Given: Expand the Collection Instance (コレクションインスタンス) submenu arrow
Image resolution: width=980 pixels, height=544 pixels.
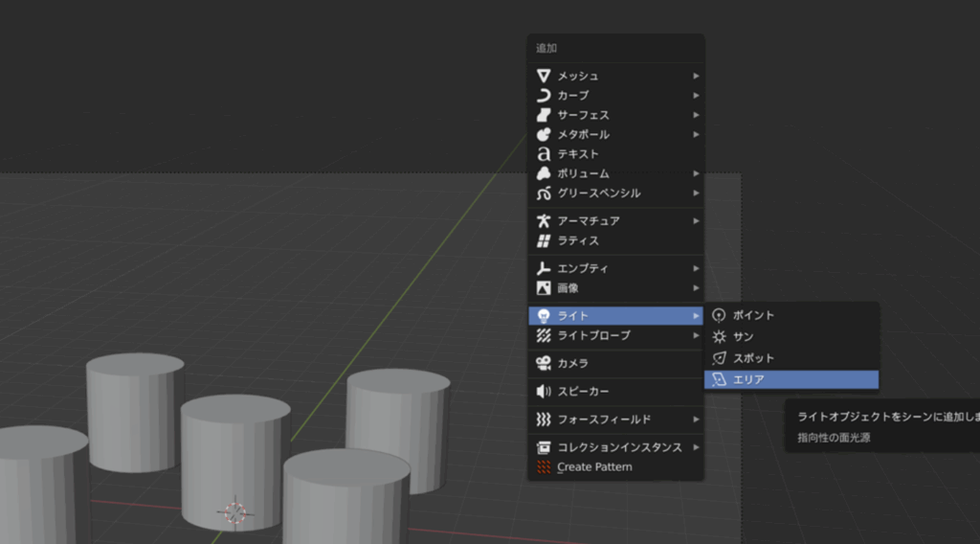Looking at the screenshot, I should tap(696, 447).
